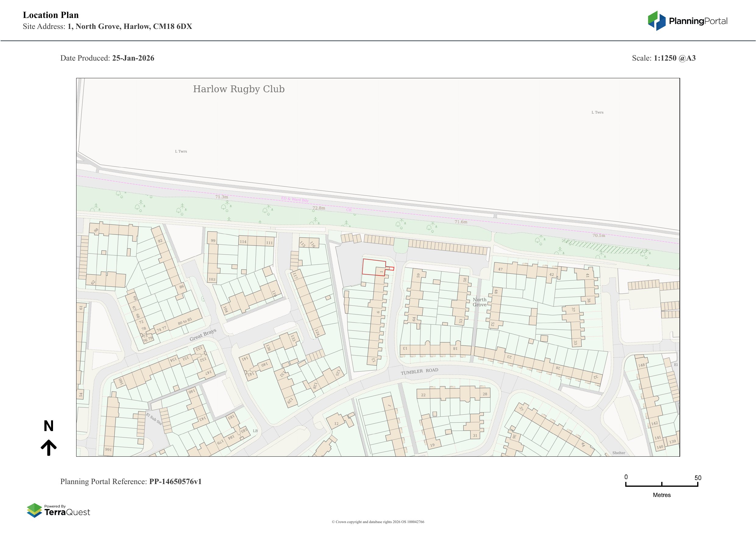
Task: Click the Scale 1:1250 @A3 text
Action: point(663,58)
